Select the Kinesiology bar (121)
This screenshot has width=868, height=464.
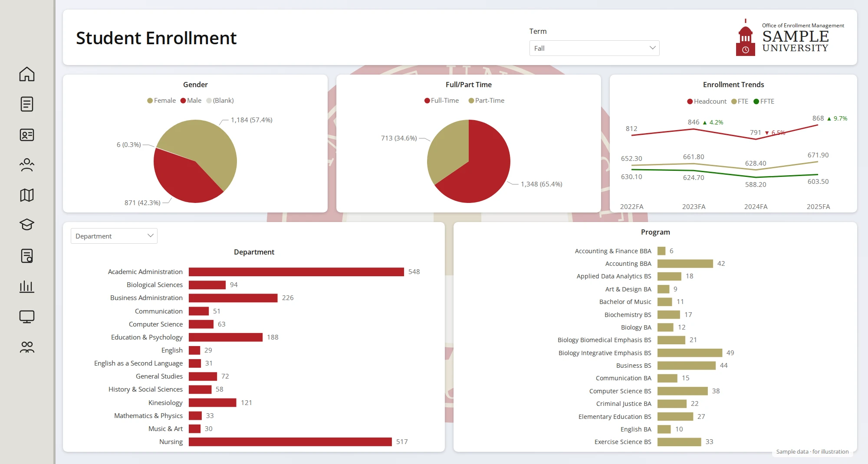click(213, 403)
